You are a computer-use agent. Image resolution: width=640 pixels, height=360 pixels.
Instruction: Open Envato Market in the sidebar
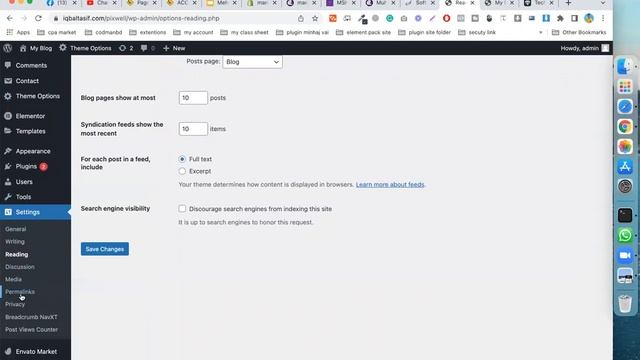click(x=35, y=351)
